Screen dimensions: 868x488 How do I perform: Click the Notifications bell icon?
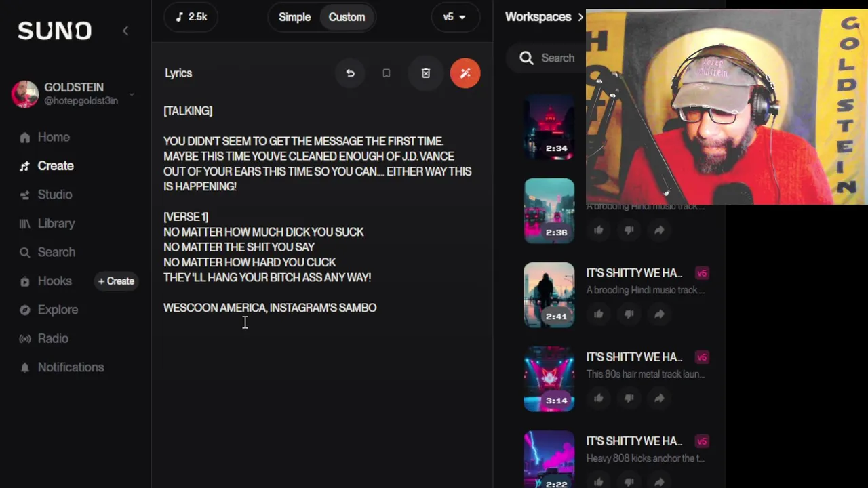tap(25, 367)
